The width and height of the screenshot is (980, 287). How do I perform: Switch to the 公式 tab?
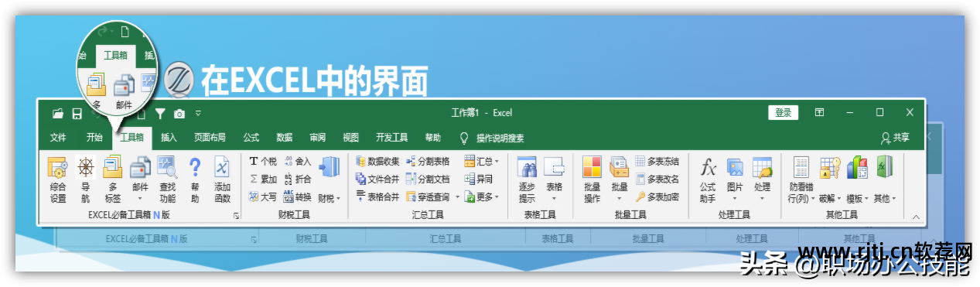click(251, 138)
